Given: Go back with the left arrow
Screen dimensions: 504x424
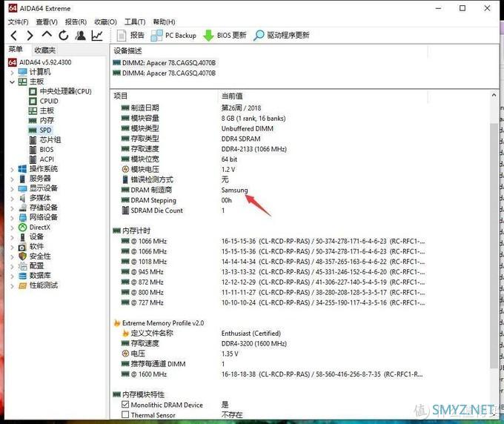Looking at the screenshot, I should [13, 36].
